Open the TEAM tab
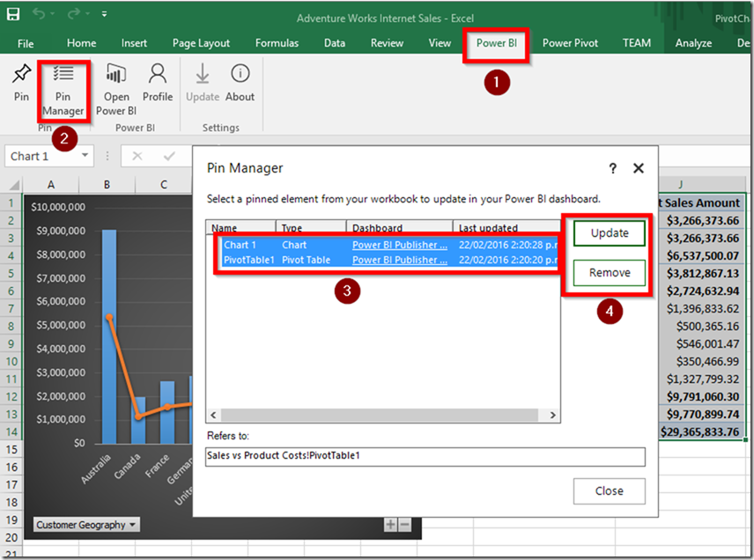Image resolution: width=754 pixels, height=560 pixels. coord(637,43)
